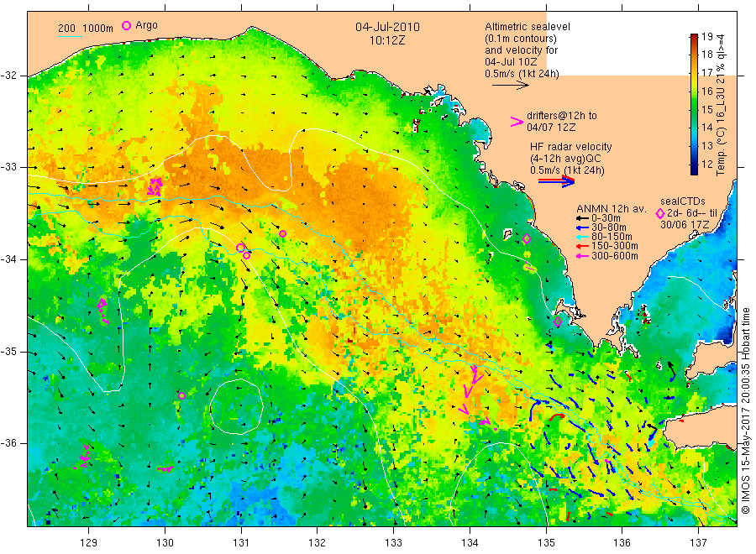Click the '150-300m' depth range label
The height and width of the screenshot is (554, 756).
click(615, 246)
